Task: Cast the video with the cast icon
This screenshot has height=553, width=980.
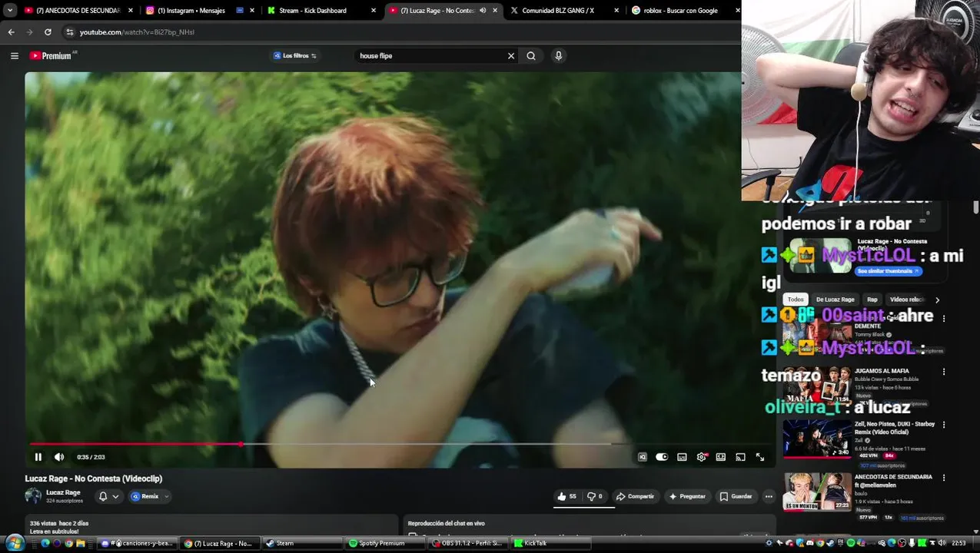Action: [740, 457]
